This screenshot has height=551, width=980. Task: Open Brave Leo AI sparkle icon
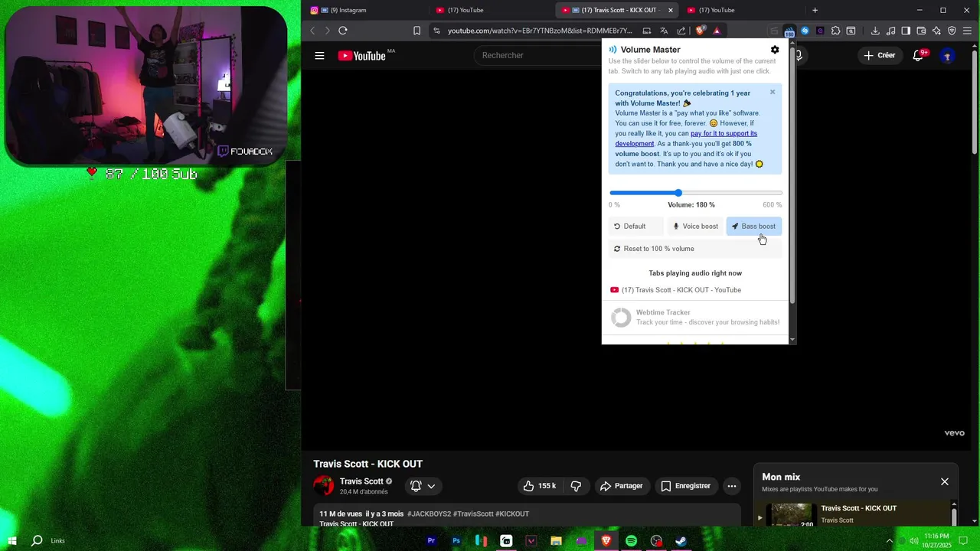pyautogui.click(x=936, y=31)
